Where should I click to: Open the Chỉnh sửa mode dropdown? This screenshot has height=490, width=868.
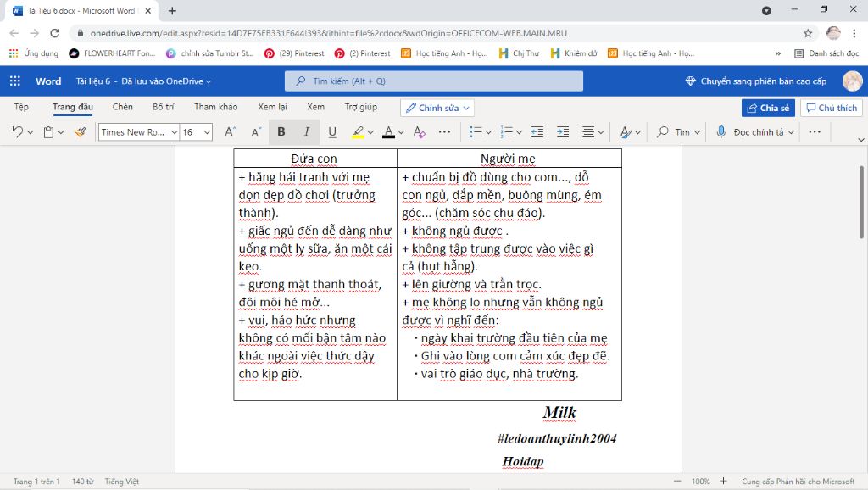click(x=437, y=108)
